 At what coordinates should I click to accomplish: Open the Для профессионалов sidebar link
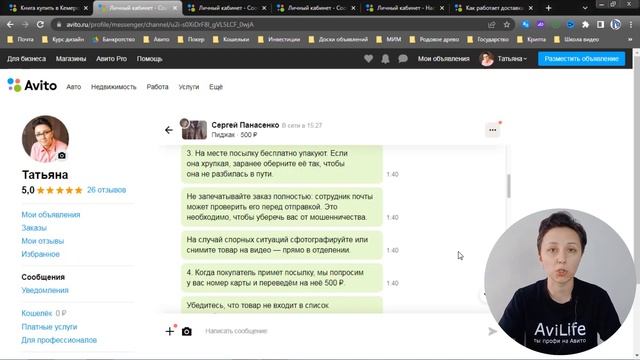click(59, 340)
